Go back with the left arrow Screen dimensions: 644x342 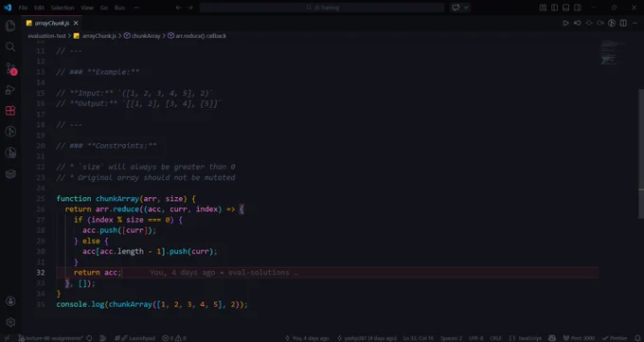coord(178,8)
